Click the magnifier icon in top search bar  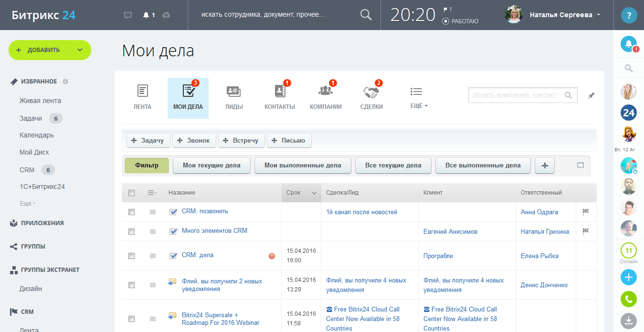point(366,15)
